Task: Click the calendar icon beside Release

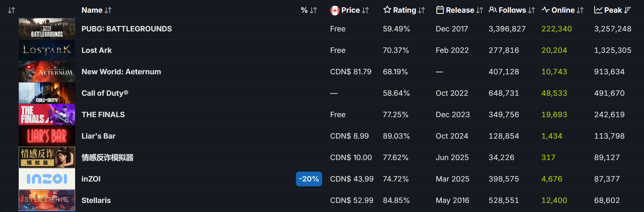Action: point(440,10)
